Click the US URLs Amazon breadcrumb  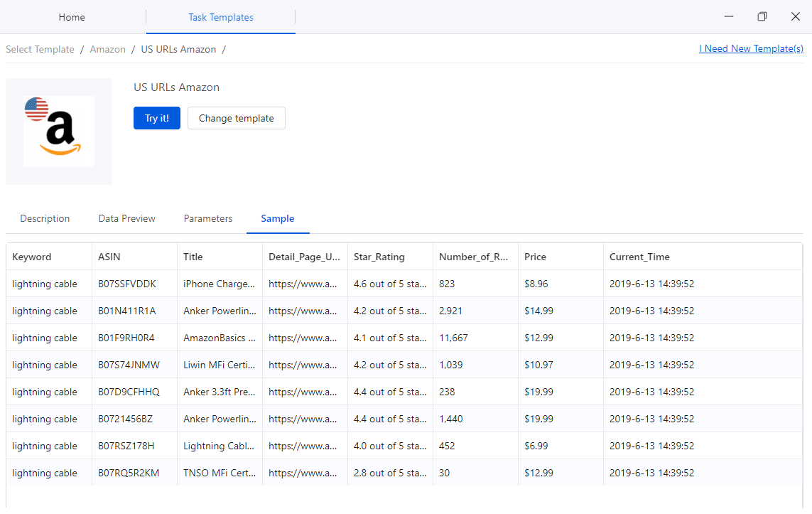coord(178,49)
